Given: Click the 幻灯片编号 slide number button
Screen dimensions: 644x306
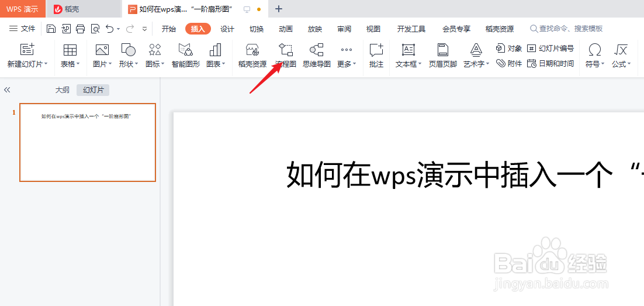Looking at the screenshot, I should [550, 49].
